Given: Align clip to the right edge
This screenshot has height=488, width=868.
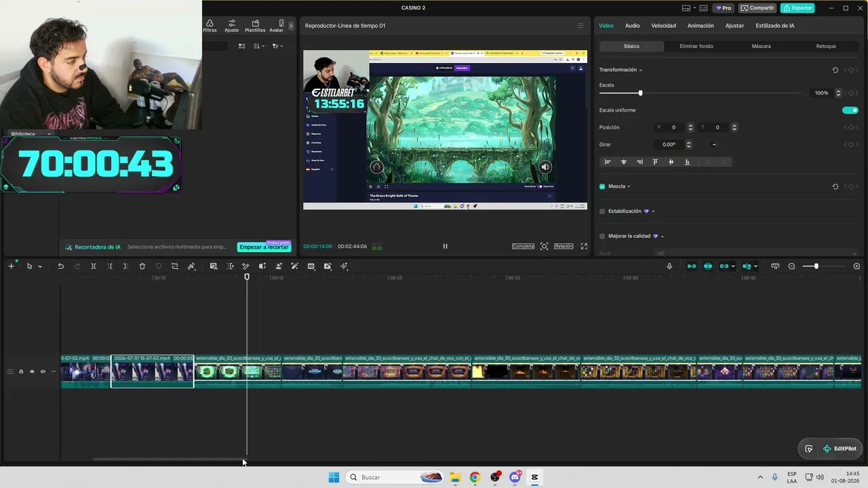Looking at the screenshot, I should pos(639,162).
